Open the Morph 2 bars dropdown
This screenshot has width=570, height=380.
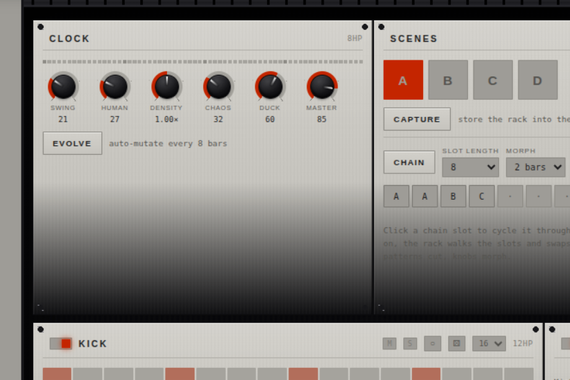[536, 167]
